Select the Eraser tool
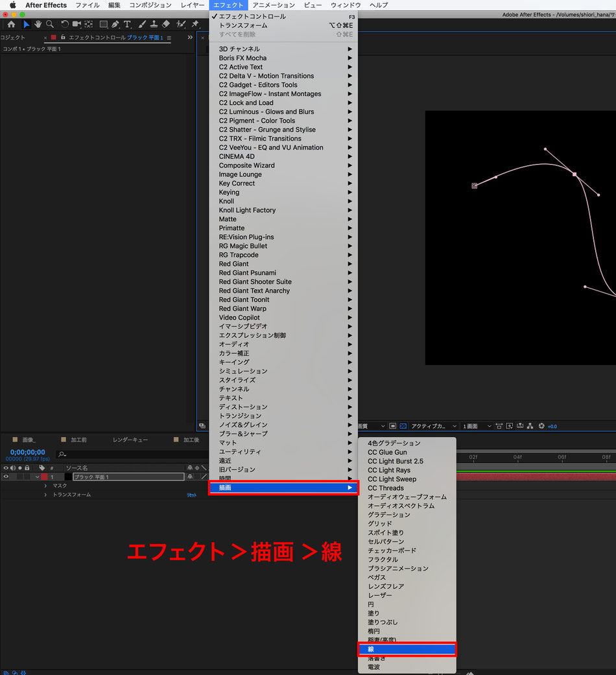 (166, 24)
